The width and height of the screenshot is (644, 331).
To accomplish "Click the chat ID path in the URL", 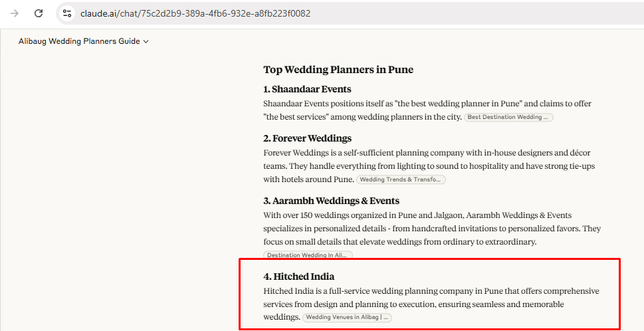I will (215, 13).
